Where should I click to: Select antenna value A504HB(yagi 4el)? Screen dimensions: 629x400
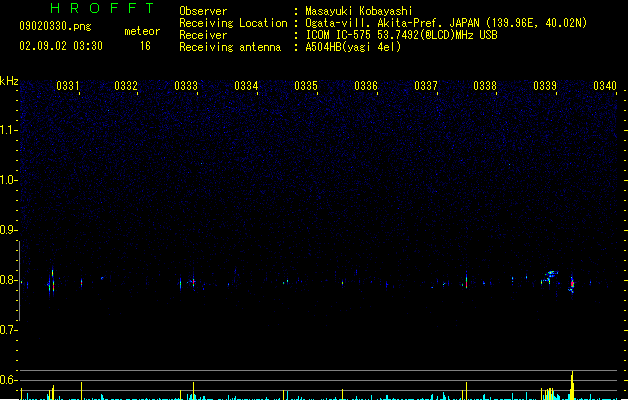[353, 47]
